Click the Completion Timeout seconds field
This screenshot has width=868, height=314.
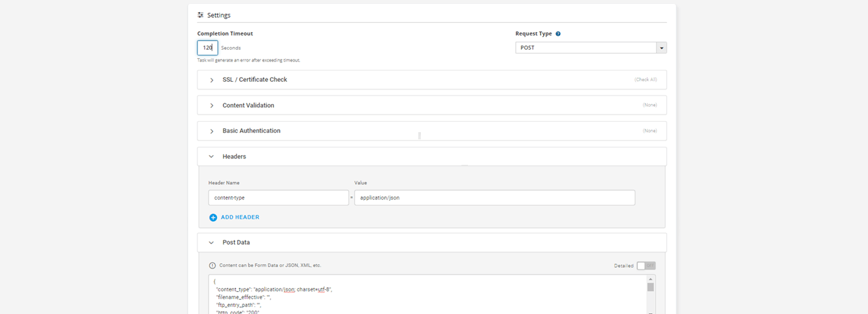pyautogui.click(x=207, y=48)
